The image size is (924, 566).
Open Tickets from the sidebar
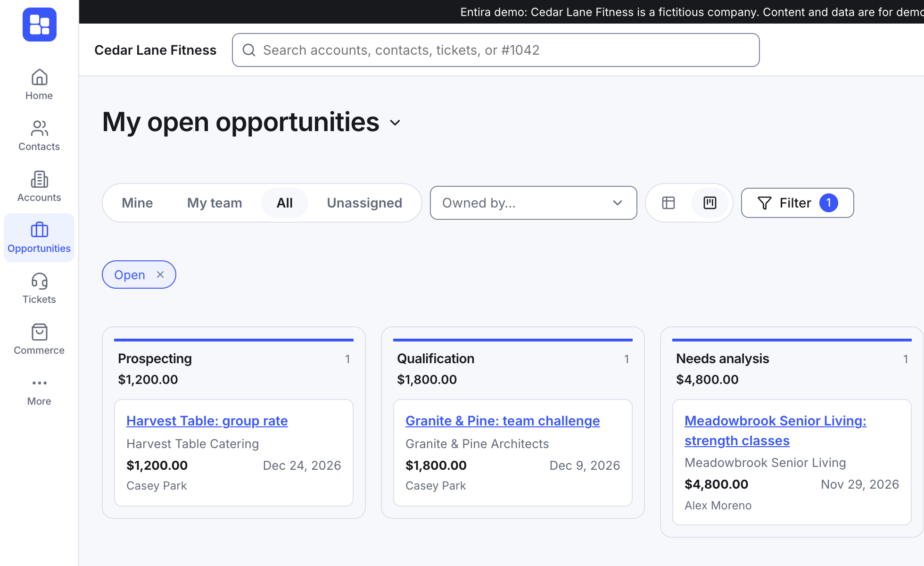point(39,289)
